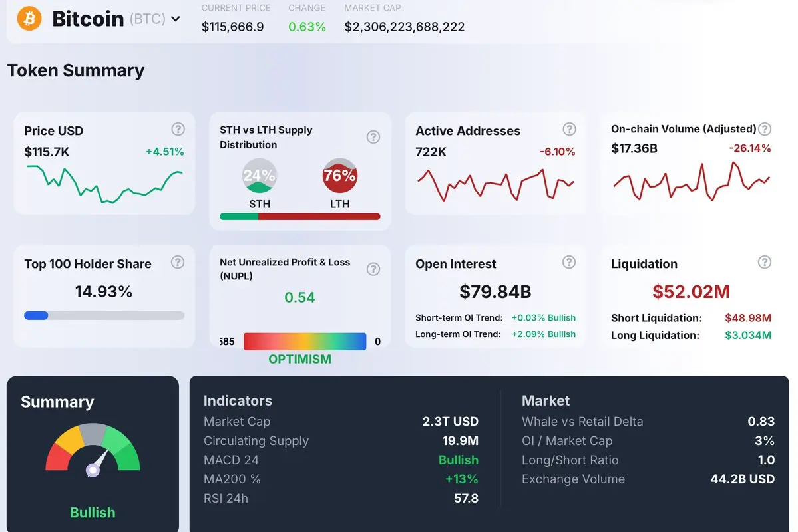Click the 0.54 NUPL value
The width and height of the screenshot is (798, 532).
tap(299, 297)
